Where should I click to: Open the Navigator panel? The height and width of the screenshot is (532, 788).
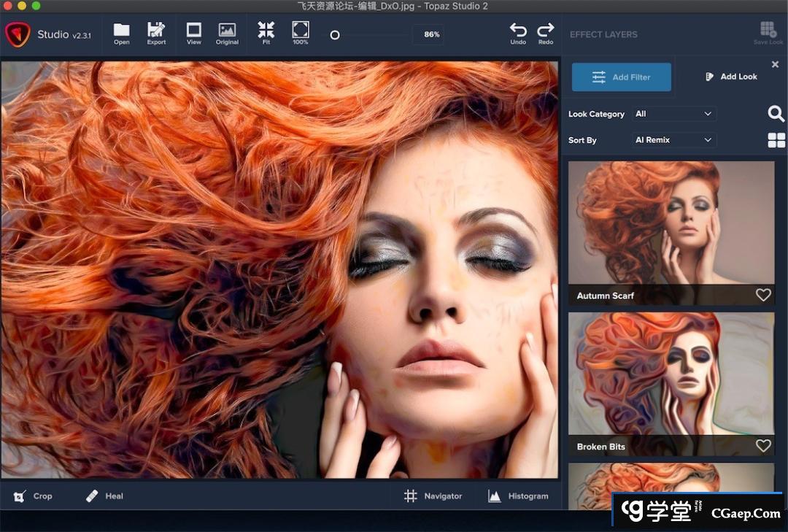coord(433,496)
